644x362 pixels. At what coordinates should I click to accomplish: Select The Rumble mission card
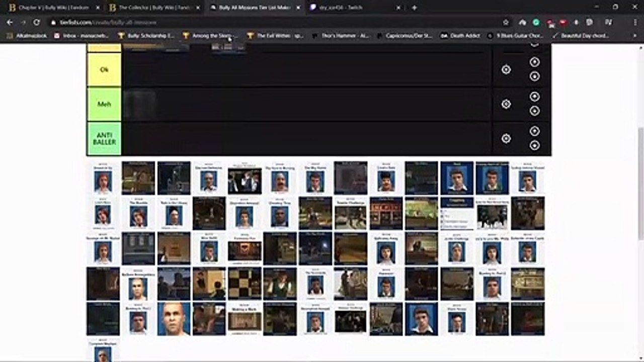138,213
